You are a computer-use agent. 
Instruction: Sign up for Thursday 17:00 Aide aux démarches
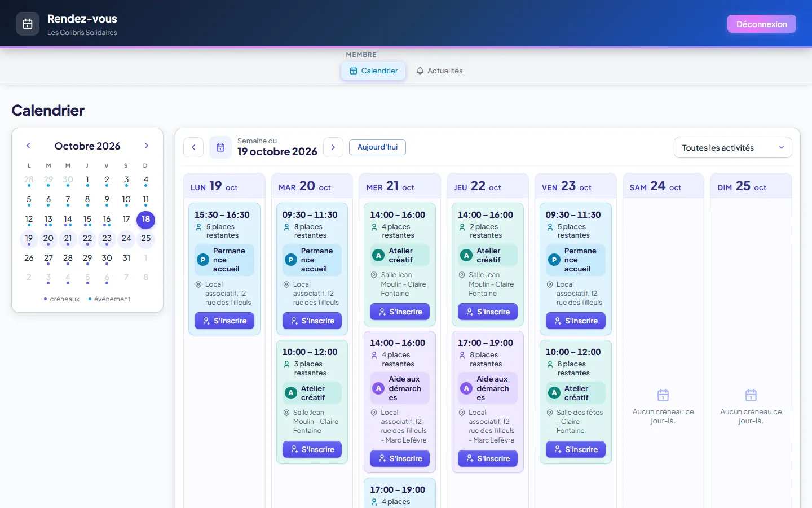488,458
